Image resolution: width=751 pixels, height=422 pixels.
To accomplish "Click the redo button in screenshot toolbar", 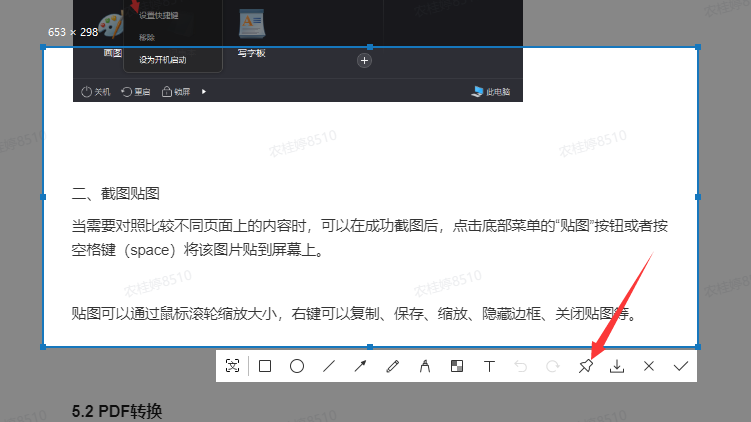I will [553, 366].
